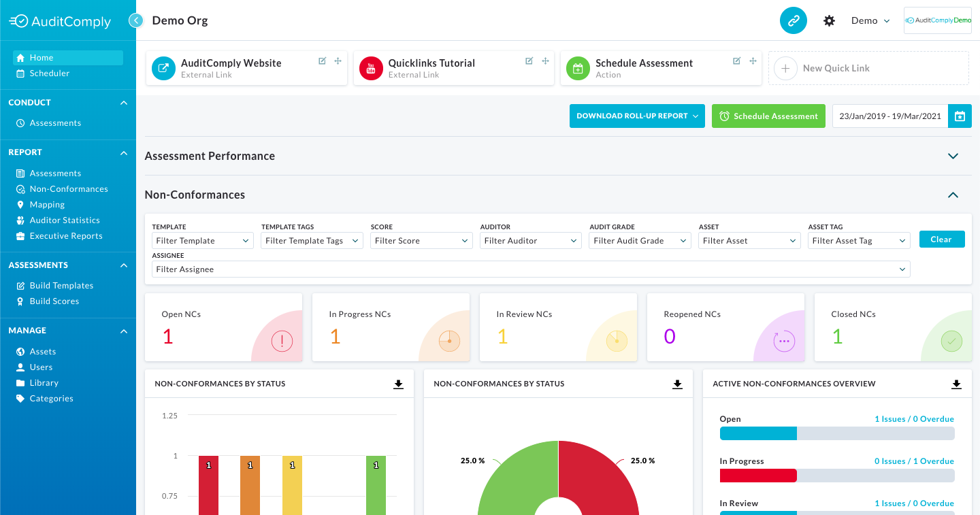Edit the Schedule Assessment quick link
Viewport: 980px width, 515px height.
pyautogui.click(x=737, y=61)
